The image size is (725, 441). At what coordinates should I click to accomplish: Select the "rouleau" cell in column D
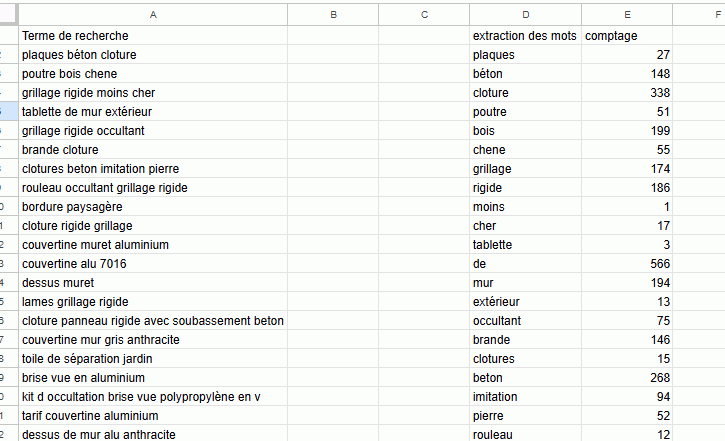[525, 434]
